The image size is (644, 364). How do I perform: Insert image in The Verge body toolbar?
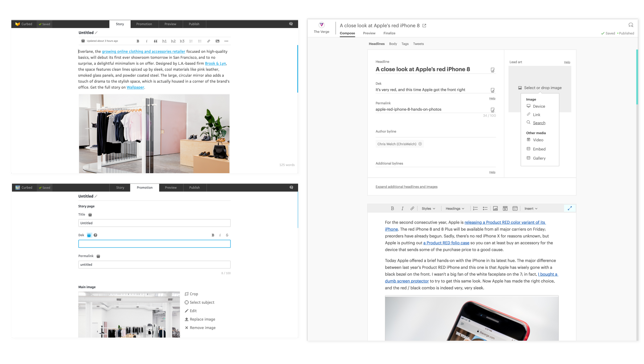495,208
